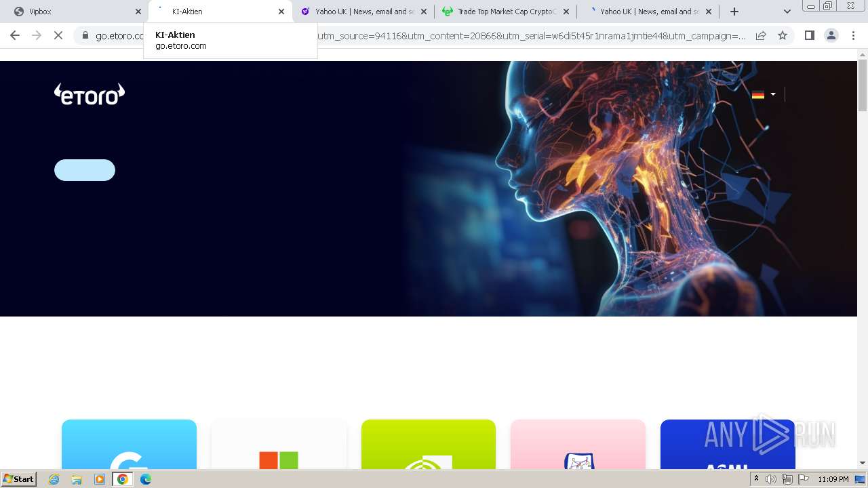The width and height of the screenshot is (868, 488).
Task: Go back to the previous page
Action: [15, 35]
